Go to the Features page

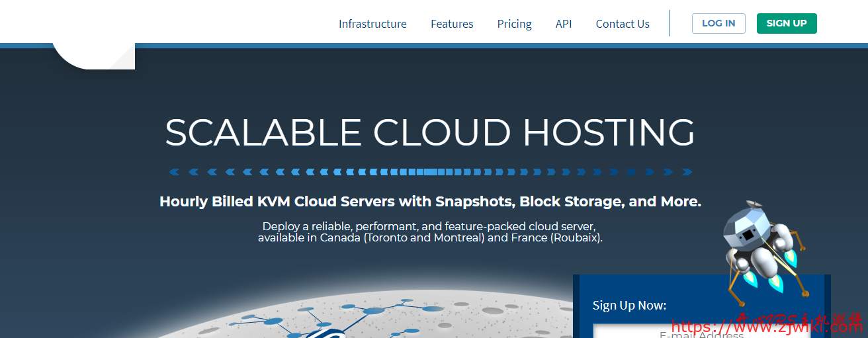[452, 24]
